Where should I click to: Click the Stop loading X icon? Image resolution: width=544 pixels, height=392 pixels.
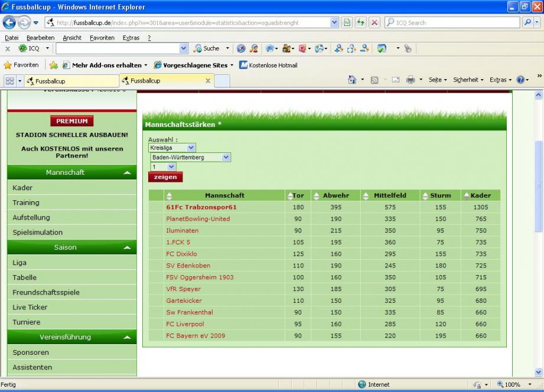click(374, 22)
